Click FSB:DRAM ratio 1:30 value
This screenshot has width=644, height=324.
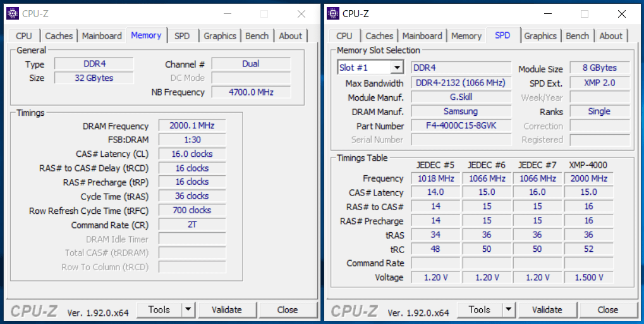pos(191,140)
